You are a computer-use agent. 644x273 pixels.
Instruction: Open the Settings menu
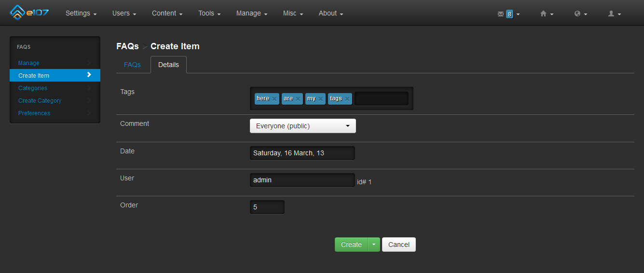tap(81, 14)
